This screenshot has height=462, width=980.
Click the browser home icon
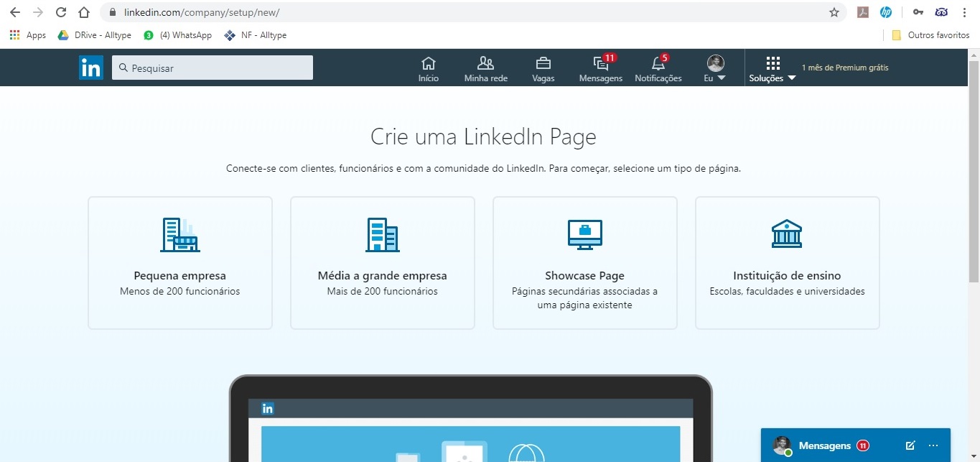pos(84,12)
